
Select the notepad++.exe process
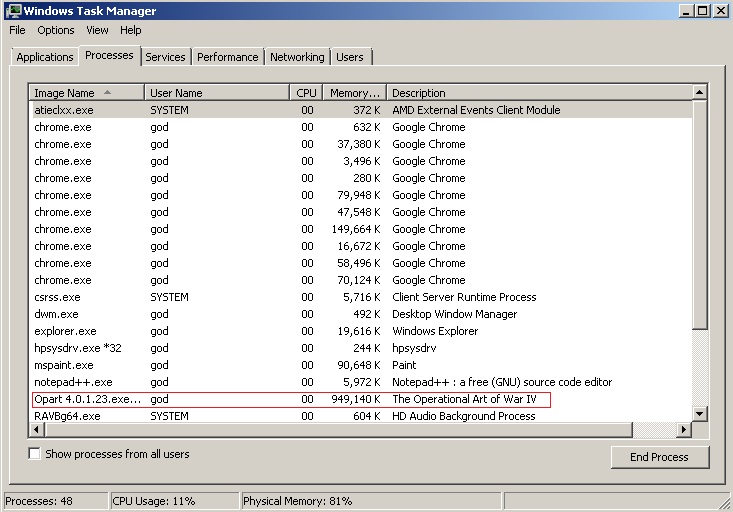point(360,382)
